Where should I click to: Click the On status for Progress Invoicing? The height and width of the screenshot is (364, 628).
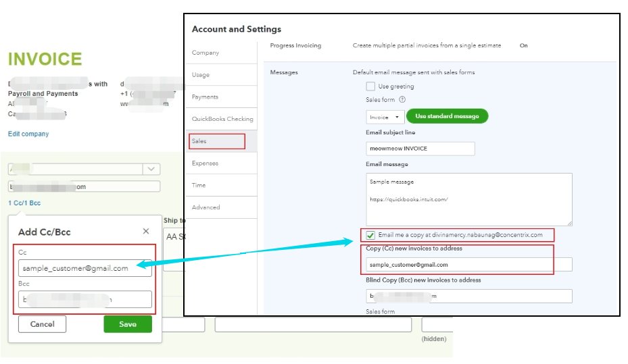[x=523, y=46]
